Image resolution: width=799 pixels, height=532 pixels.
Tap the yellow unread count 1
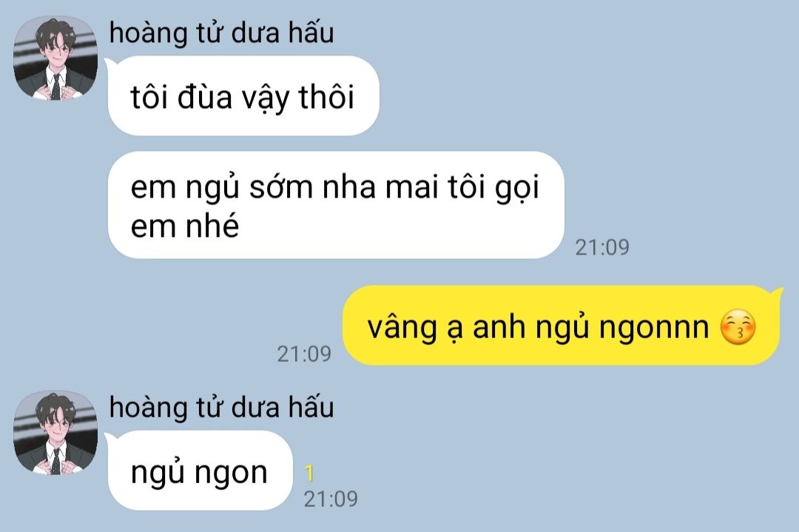[x=309, y=474]
